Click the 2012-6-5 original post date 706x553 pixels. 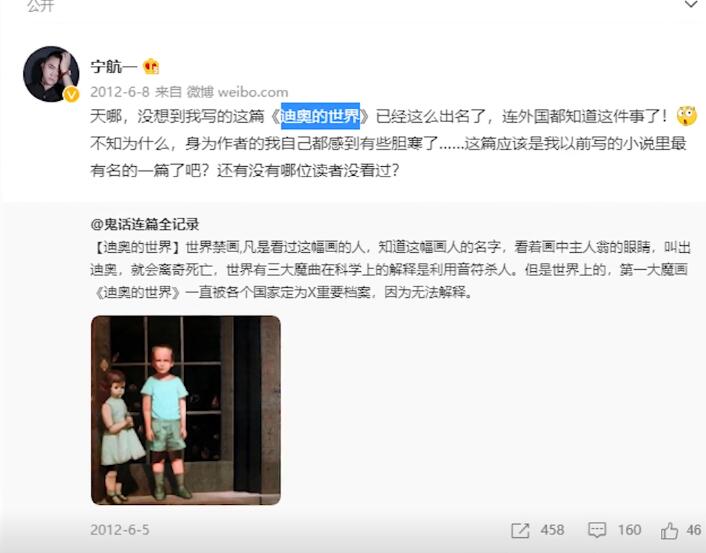click(120, 530)
